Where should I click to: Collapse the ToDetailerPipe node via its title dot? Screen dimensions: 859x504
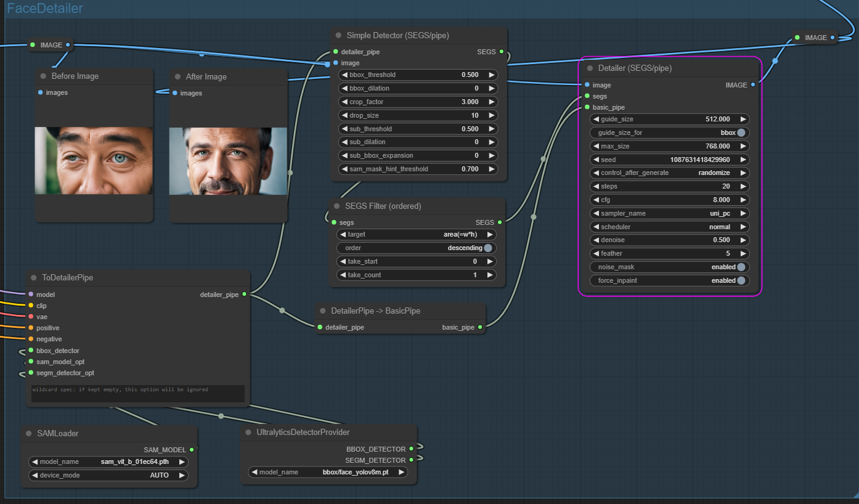coord(33,278)
